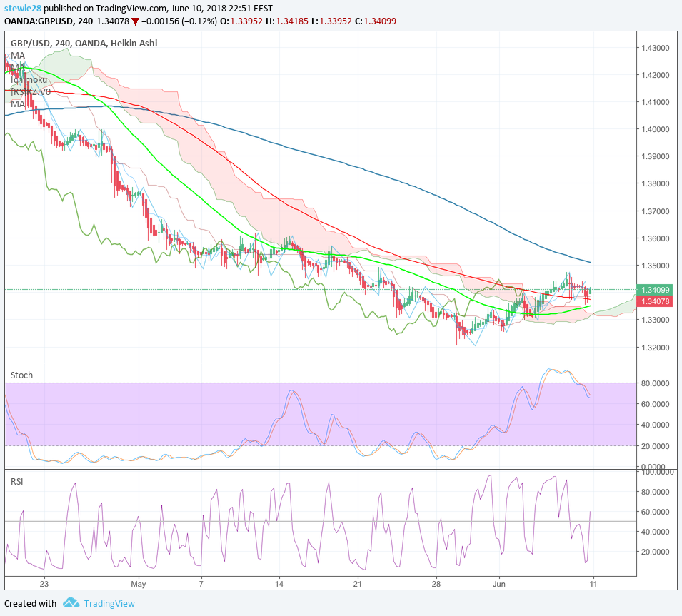The height and width of the screenshot is (616, 682).
Task: Click the OANDA:GBPUSD symbol text in header
Action: pyautogui.click(x=39, y=21)
